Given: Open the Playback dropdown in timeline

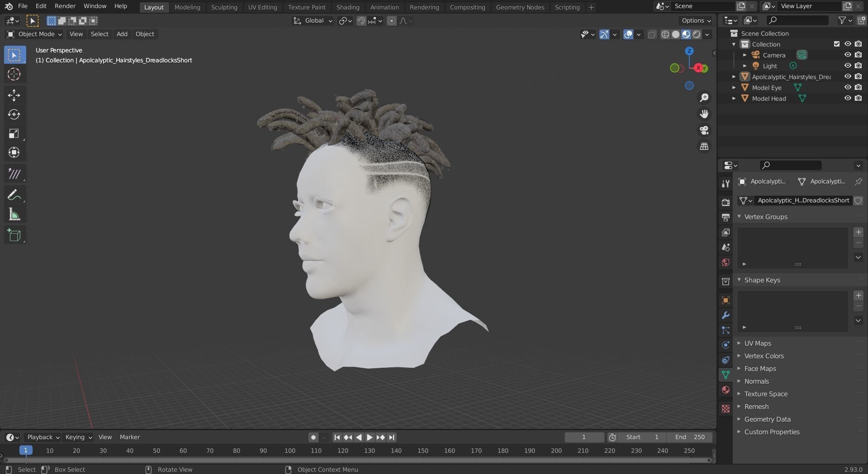Looking at the screenshot, I should pyautogui.click(x=43, y=437).
